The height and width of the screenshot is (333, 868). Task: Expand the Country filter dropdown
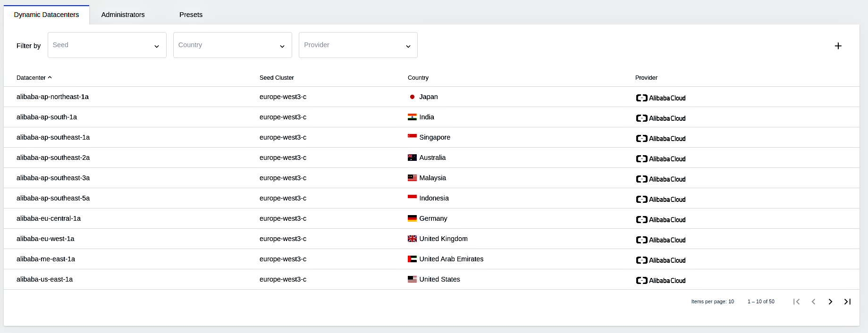pyautogui.click(x=232, y=45)
